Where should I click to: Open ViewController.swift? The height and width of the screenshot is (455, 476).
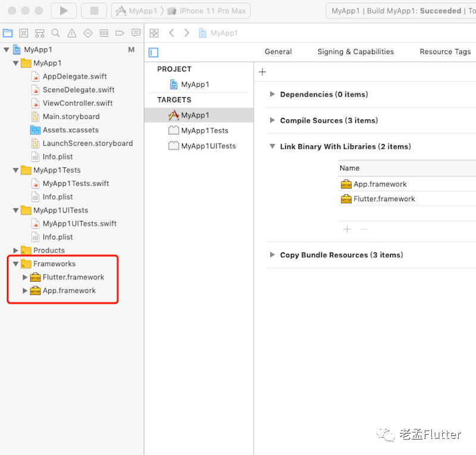[x=72, y=103]
